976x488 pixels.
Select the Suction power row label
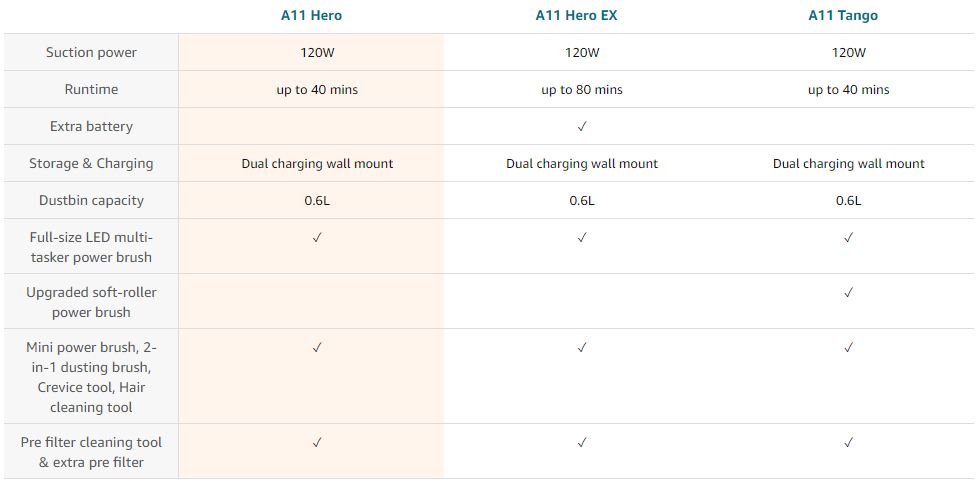pos(91,52)
